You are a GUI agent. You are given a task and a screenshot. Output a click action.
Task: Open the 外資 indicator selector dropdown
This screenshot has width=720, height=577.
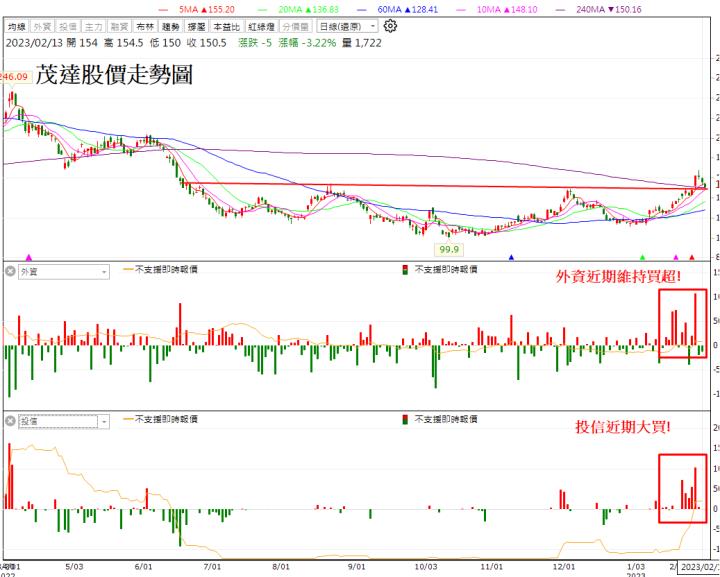pos(64,272)
